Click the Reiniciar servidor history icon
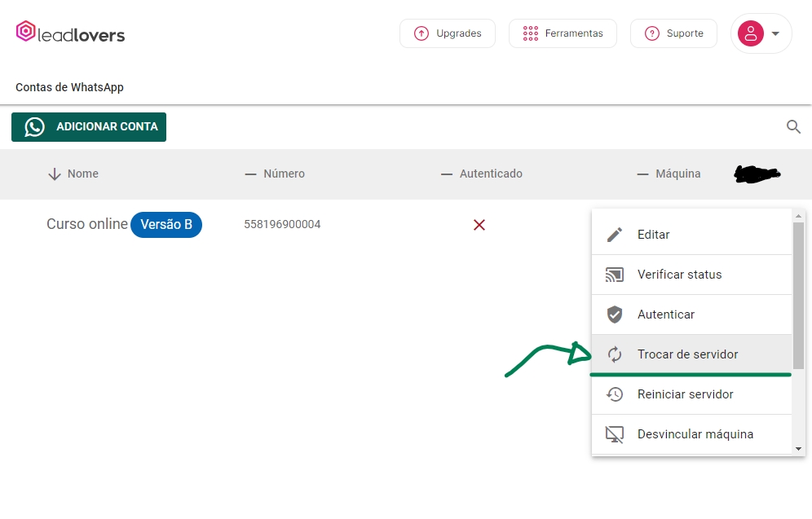 coord(615,394)
